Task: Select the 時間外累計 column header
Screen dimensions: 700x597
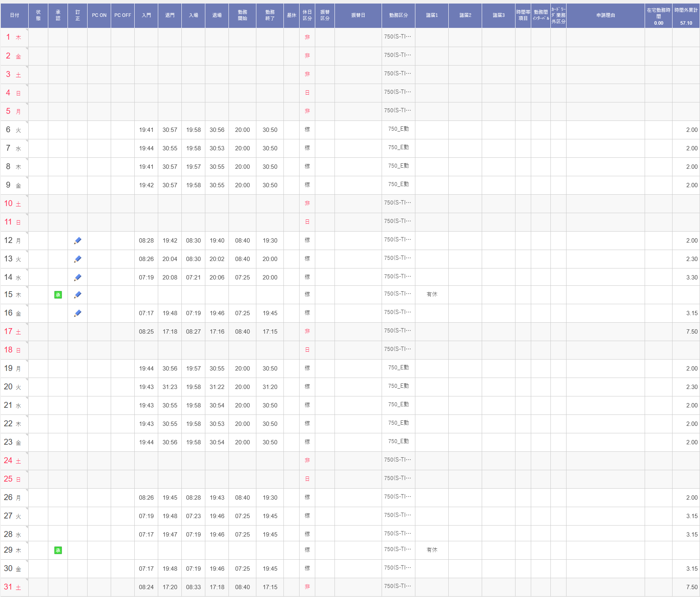Action: pyautogui.click(x=686, y=11)
